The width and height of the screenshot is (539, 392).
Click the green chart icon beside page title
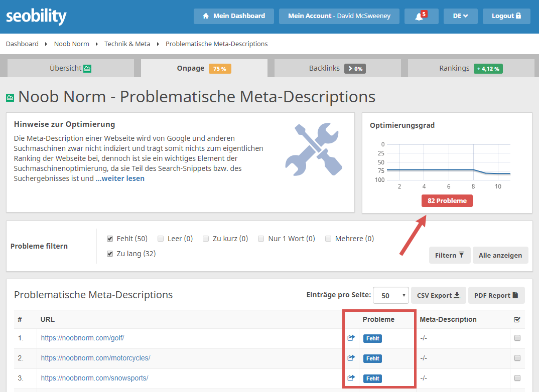coord(10,98)
